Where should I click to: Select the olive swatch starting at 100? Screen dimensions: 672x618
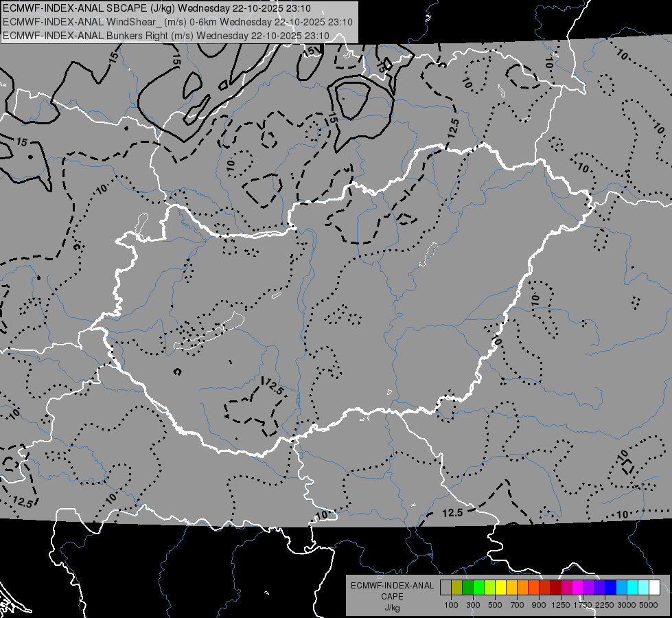[x=457, y=588]
